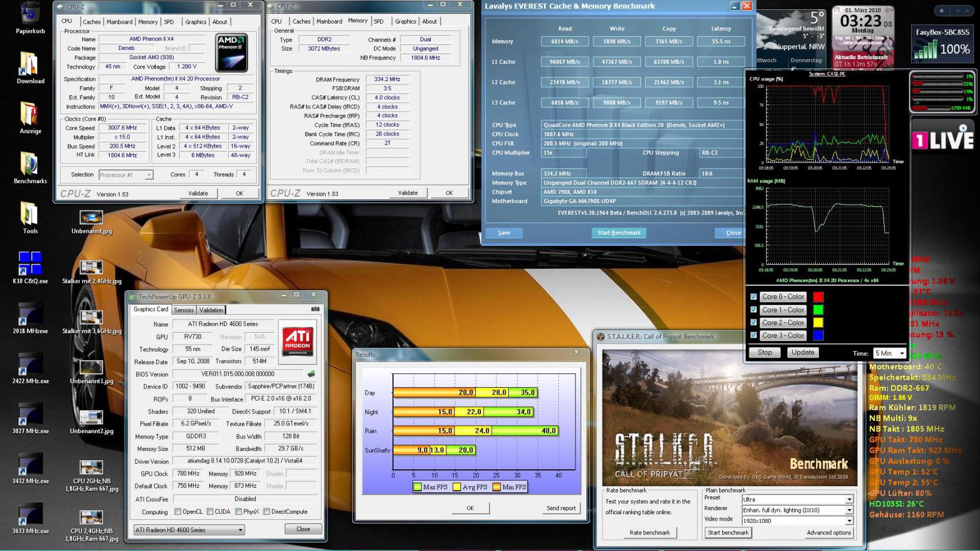Launch the 3027 MHz.exe shortcut
The width and height of the screenshot is (980, 551).
[30, 418]
